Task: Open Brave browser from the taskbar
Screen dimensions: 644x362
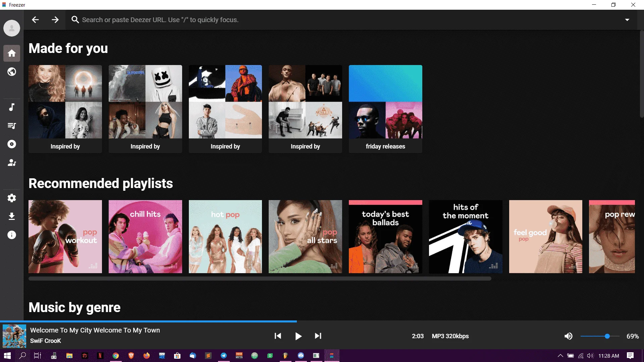Action: point(131,356)
